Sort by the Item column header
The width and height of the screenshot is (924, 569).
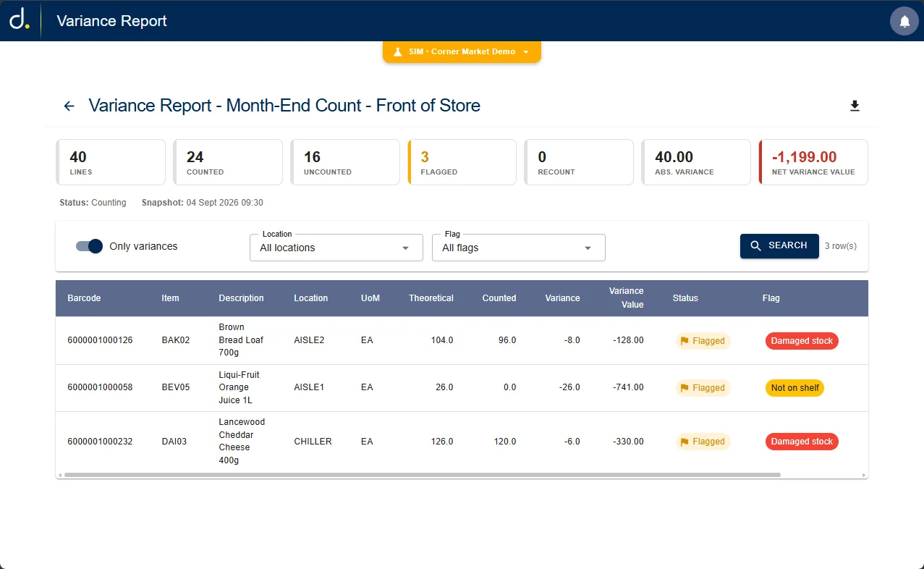(x=170, y=298)
